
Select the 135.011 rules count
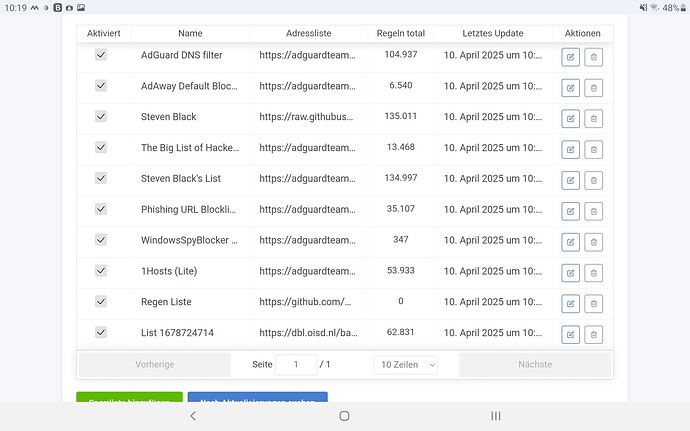pyautogui.click(x=400, y=116)
